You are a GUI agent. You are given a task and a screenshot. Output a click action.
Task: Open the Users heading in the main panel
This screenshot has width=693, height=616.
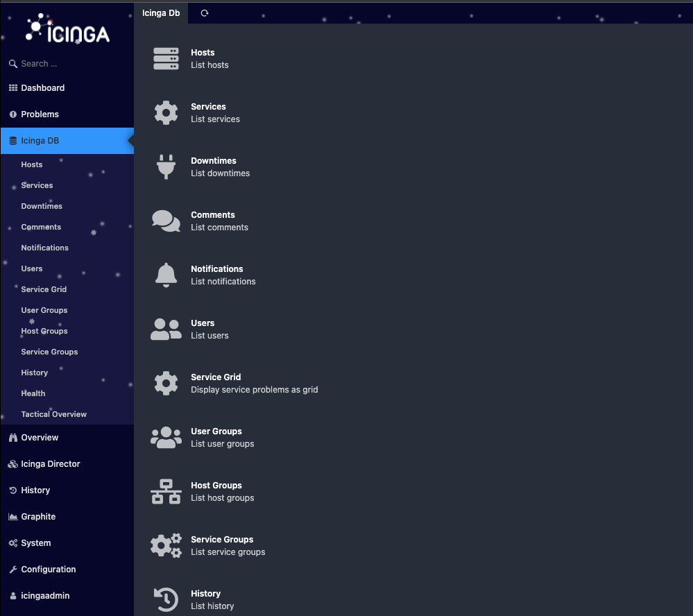tap(203, 323)
